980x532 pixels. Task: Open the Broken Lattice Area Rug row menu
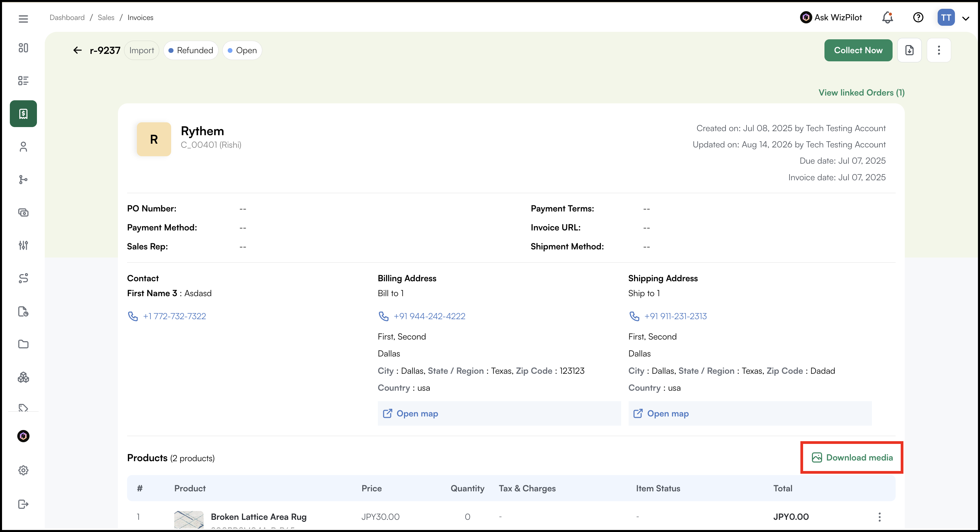click(x=879, y=517)
